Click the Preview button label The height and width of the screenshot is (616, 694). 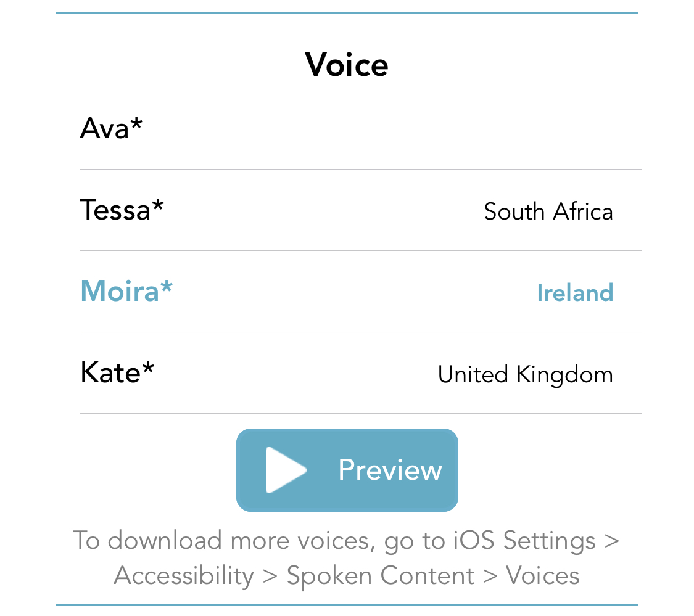(390, 470)
